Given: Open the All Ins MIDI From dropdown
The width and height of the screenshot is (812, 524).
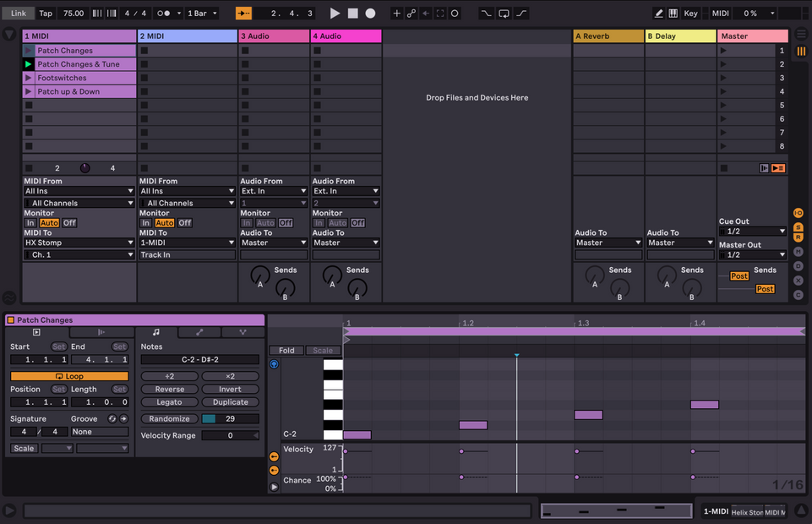Looking at the screenshot, I should [x=79, y=190].
